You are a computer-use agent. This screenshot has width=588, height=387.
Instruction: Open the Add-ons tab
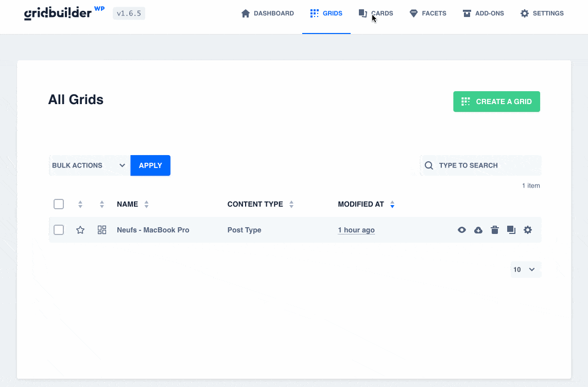483,13
